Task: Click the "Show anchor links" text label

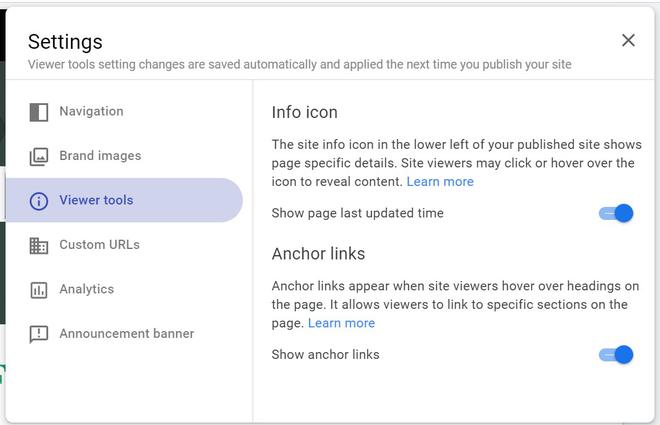Action: (x=325, y=355)
